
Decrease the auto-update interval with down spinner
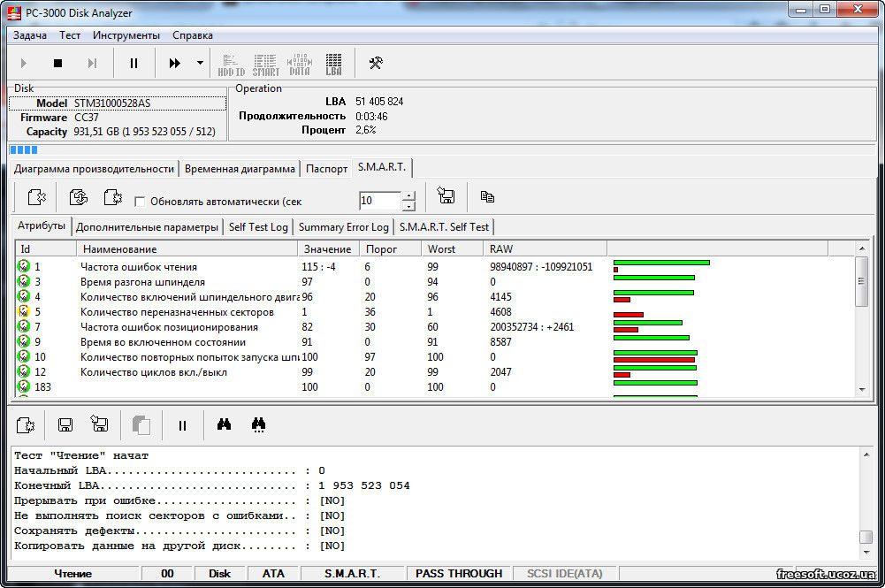click(x=408, y=206)
